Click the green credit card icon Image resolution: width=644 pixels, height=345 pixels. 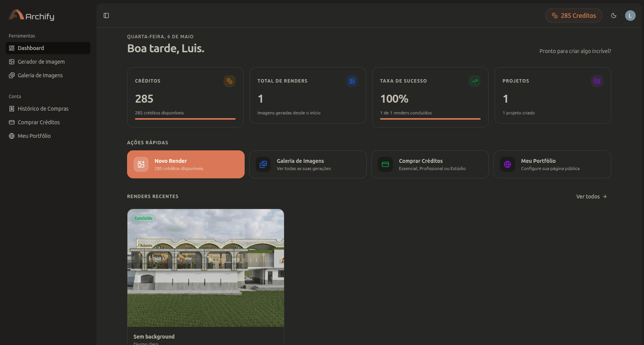[x=385, y=164]
